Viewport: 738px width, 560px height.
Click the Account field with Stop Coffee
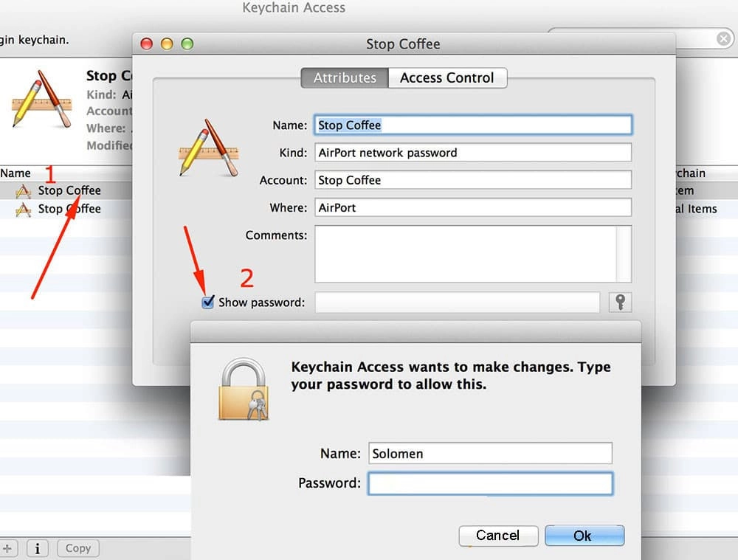pos(473,180)
